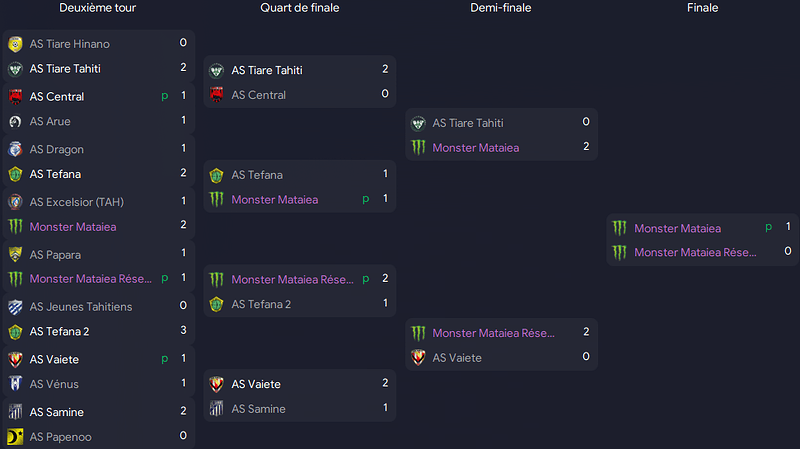The image size is (800, 449).
Task: Click the AS Papara club crest
Action: 15,254
